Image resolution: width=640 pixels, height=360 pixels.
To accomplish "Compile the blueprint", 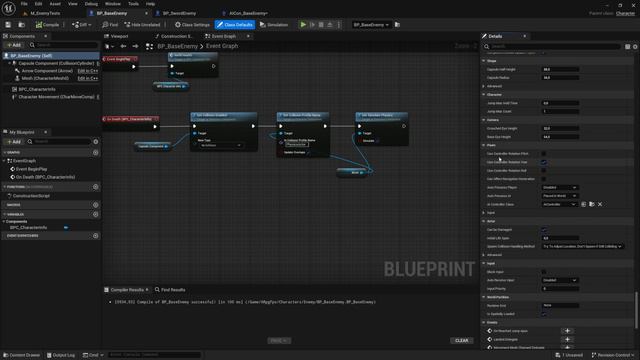I will coord(47,25).
